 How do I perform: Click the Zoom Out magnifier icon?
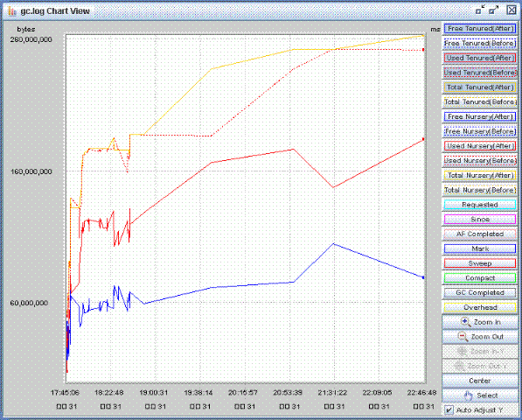[x=463, y=337]
